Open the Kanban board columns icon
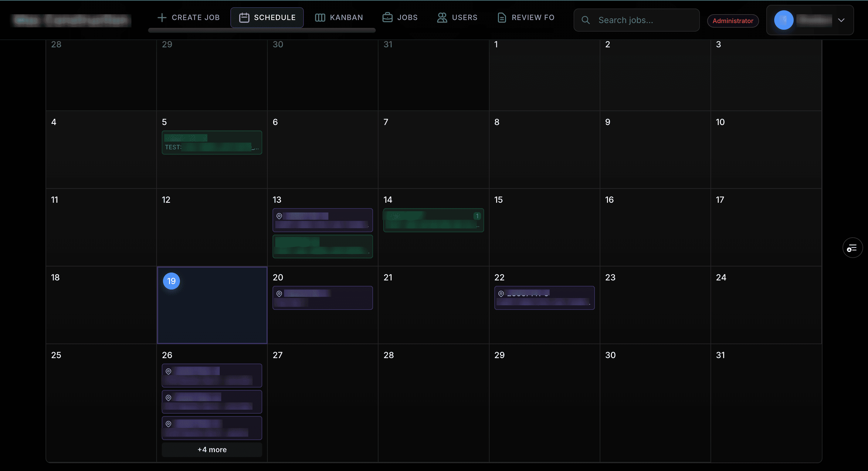Viewport: 868px width, 471px height. coord(320,18)
